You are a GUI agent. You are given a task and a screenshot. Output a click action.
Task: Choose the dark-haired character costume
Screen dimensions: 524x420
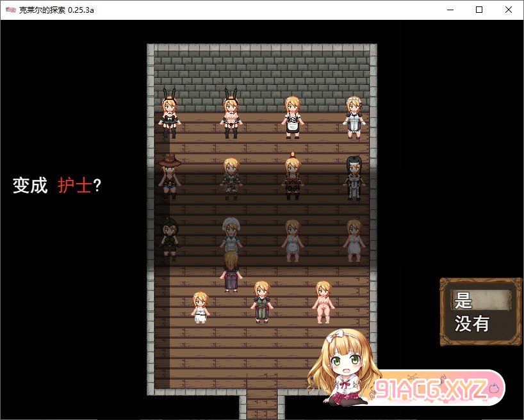click(x=354, y=177)
